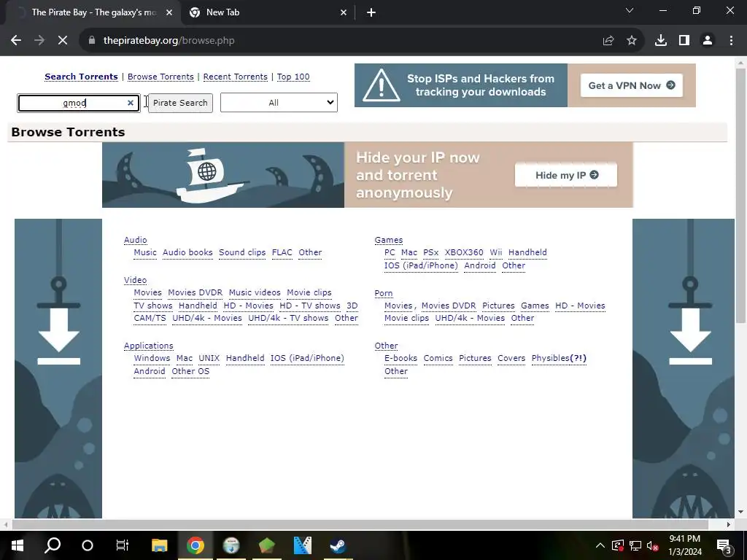Open Task View in taskbar
This screenshot has height=560, width=747.
click(123, 545)
